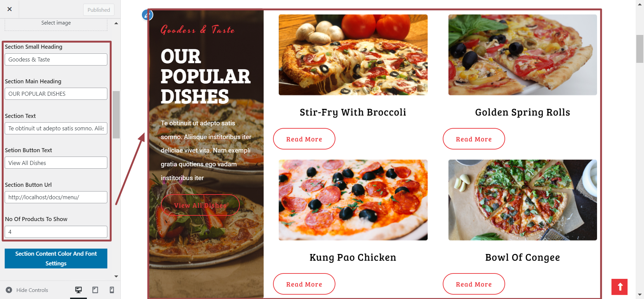The height and width of the screenshot is (299, 644).
Task: Focus the Section Small Heading field
Action: tap(56, 59)
